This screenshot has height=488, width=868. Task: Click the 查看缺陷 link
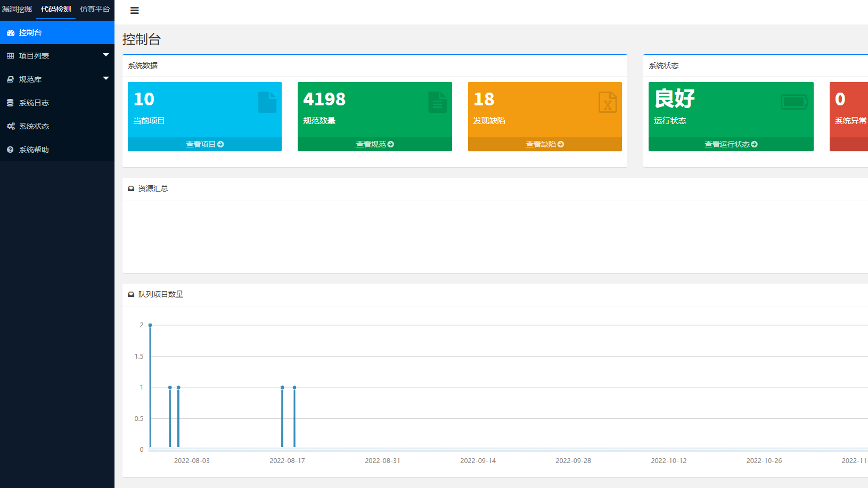(x=545, y=144)
